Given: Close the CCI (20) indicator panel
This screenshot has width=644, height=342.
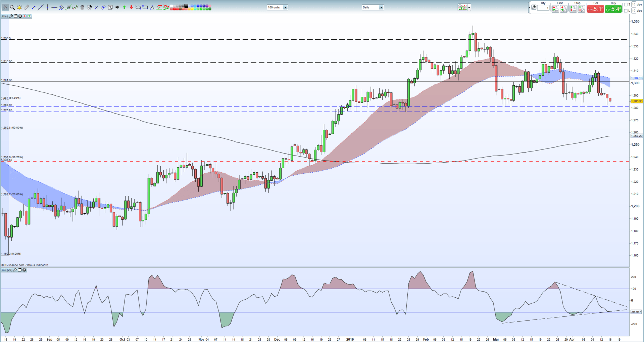Looking at the screenshot, I should [24, 270].
